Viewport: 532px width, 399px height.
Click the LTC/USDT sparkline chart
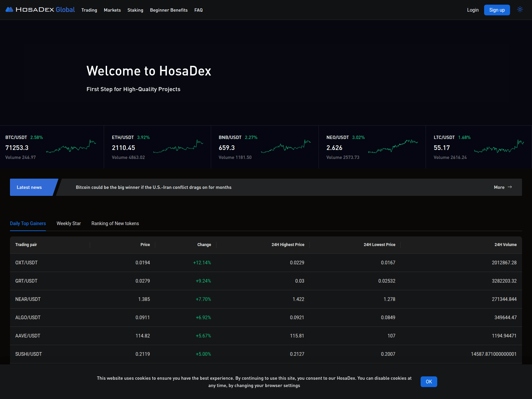pyautogui.click(x=499, y=147)
